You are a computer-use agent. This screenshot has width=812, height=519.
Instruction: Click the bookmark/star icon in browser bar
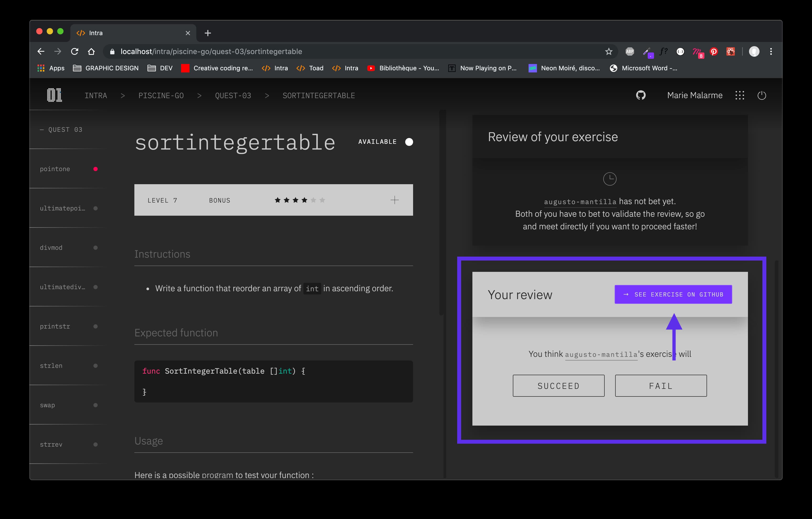(608, 51)
